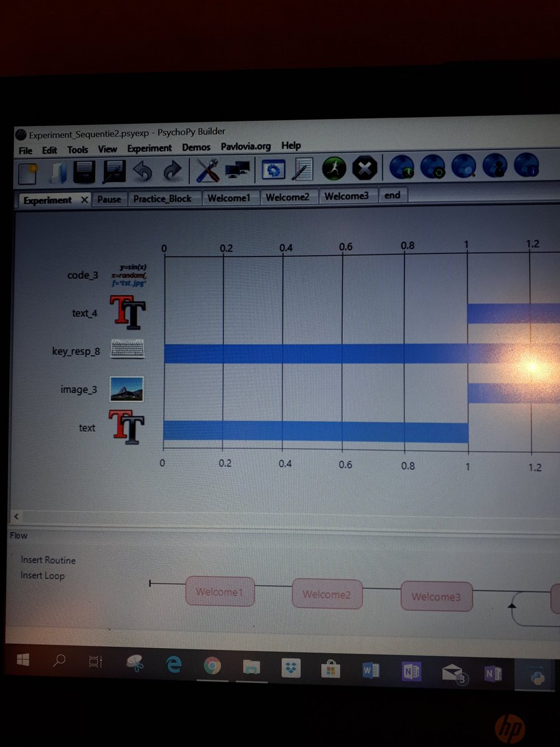This screenshot has height=747, width=560.
Task: Open Pavlovia user login icon
Action: (495, 166)
